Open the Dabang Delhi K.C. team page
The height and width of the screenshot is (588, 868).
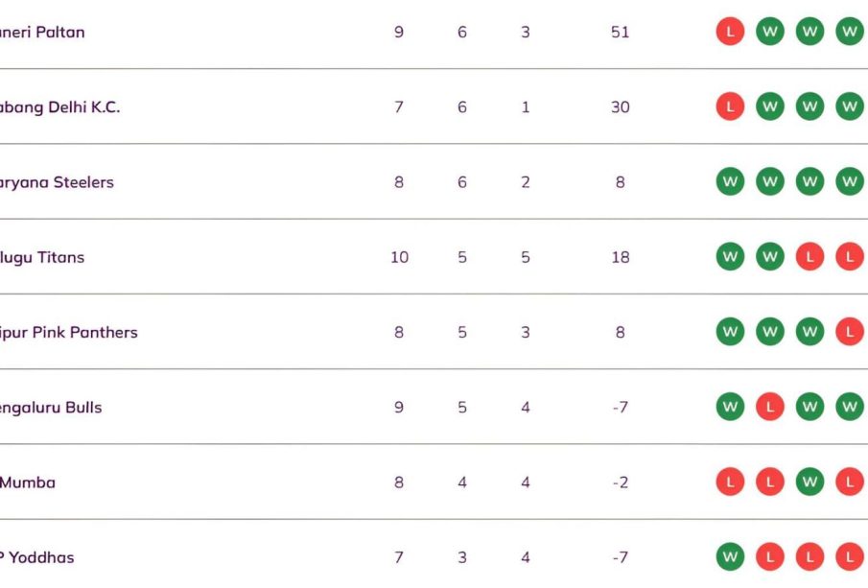click(59, 106)
